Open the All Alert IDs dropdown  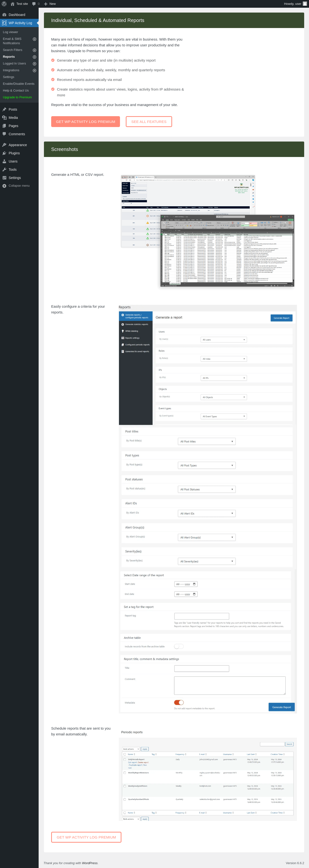click(207, 513)
